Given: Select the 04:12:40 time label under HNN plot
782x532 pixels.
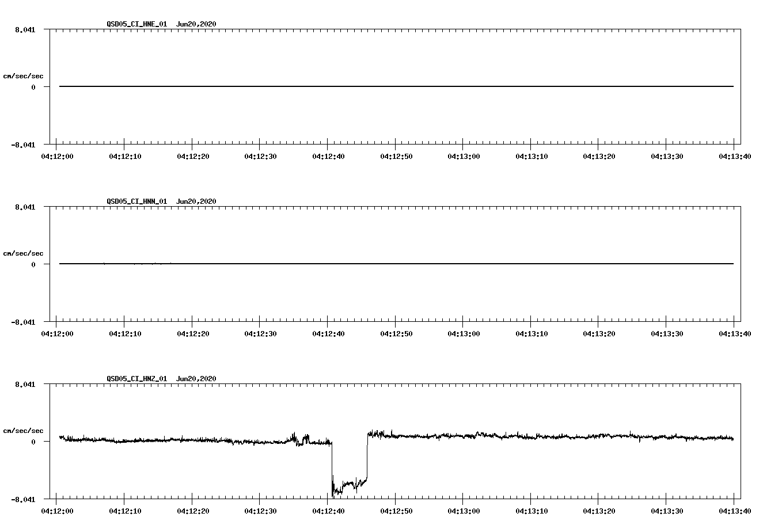Looking at the screenshot, I should point(328,333).
